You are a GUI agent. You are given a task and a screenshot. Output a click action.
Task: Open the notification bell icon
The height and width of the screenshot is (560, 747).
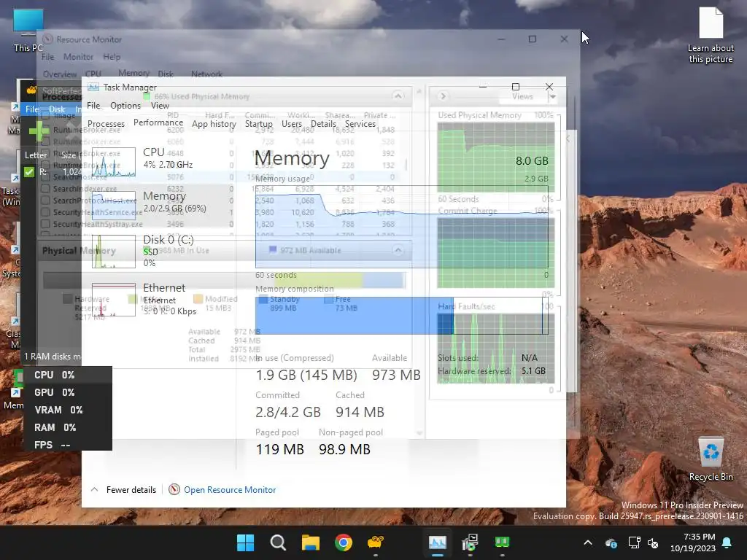(727, 542)
